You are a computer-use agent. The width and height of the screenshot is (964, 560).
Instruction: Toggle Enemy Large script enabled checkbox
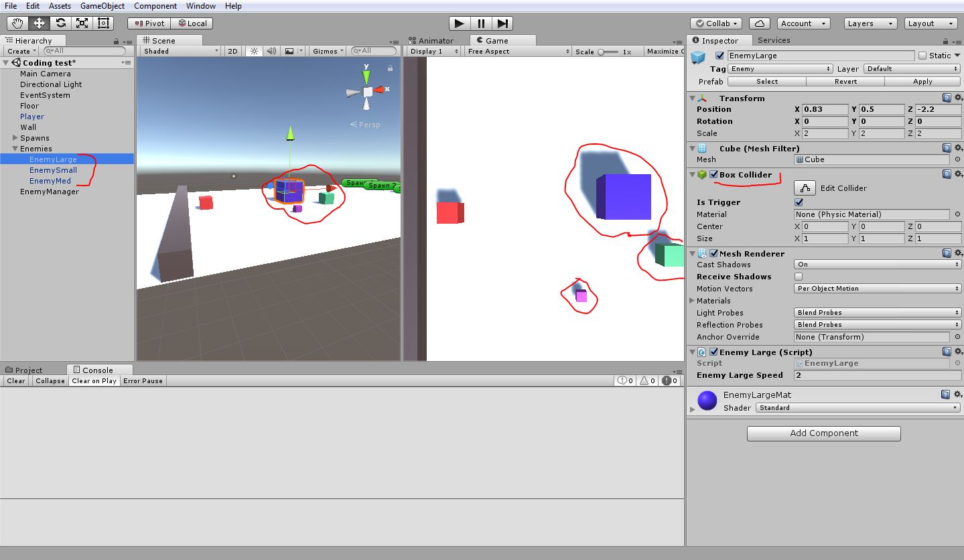pyautogui.click(x=714, y=352)
